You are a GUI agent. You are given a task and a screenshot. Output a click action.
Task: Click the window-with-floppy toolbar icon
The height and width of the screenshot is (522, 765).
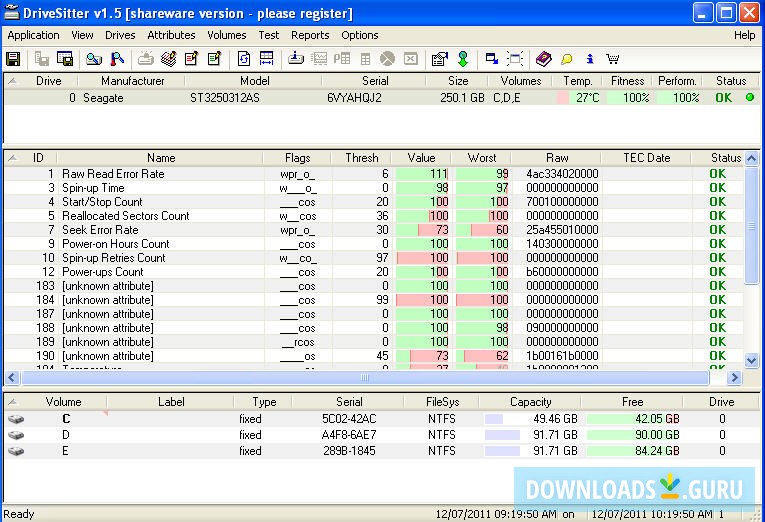click(65, 59)
